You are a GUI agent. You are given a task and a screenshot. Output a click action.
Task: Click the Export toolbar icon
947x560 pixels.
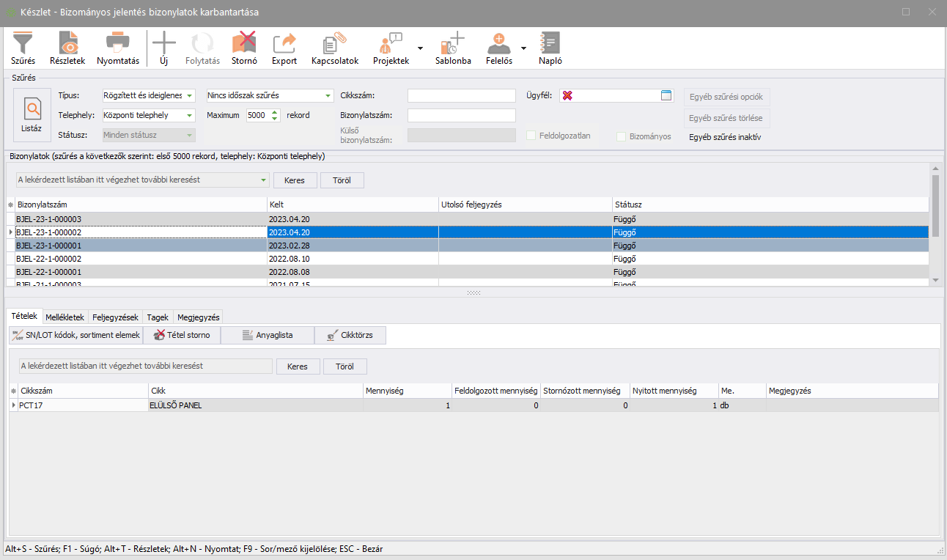[x=284, y=48]
